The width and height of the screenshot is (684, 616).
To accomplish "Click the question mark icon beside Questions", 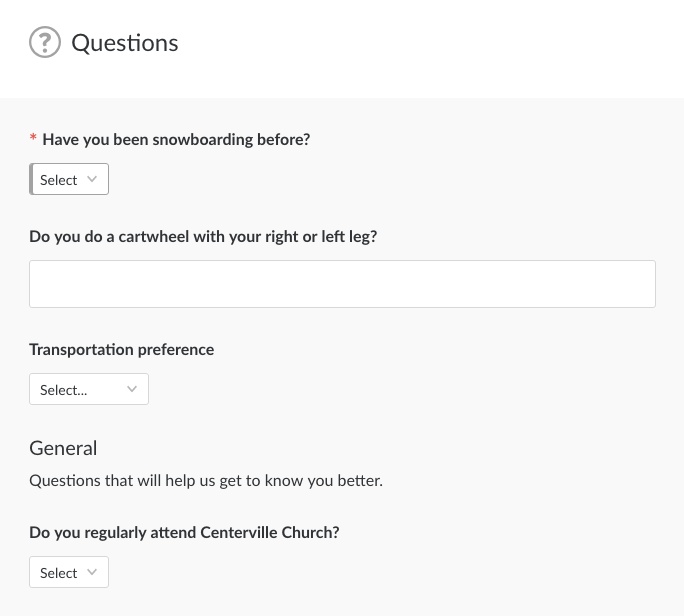I will tap(45, 42).
